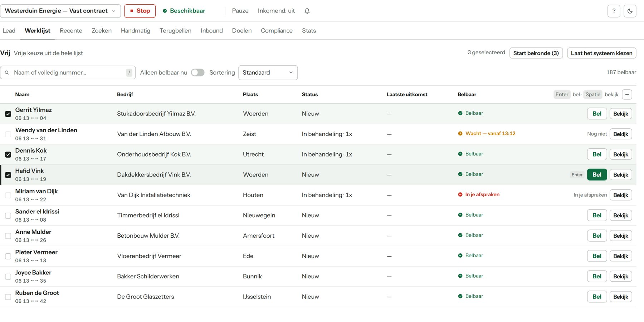
Task: Open the Compliance tab
Action: [277, 31]
